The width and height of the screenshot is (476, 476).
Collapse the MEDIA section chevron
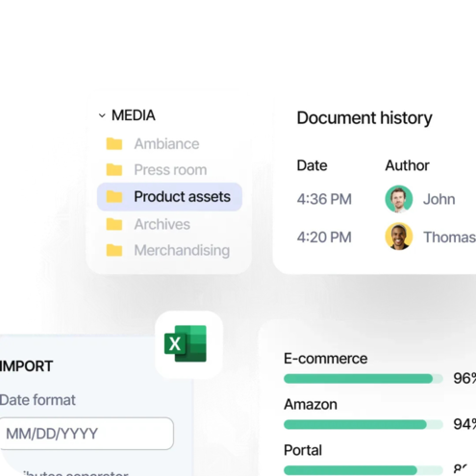(102, 115)
